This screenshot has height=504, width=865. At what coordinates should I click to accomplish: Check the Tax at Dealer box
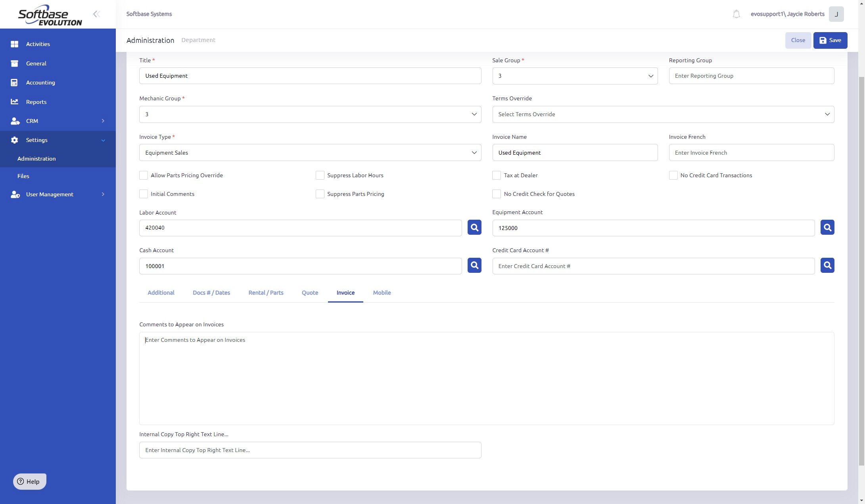click(x=496, y=175)
